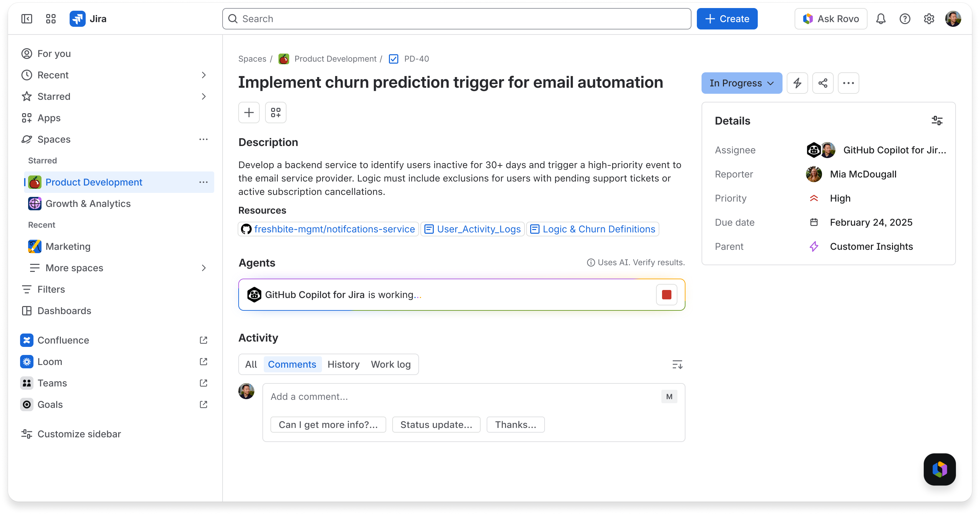This screenshot has width=980, height=515.
Task: Open Spaces more options in sidebar
Action: click(x=203, y=139)
